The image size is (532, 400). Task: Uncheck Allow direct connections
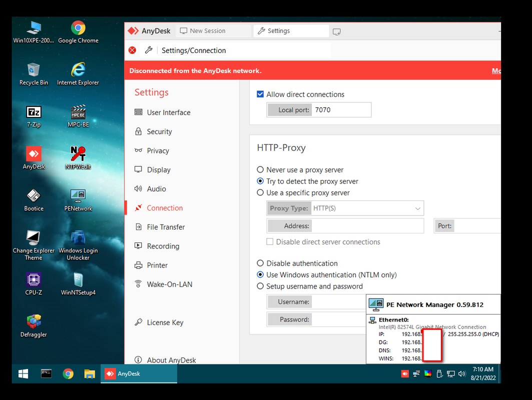(x=260, y=94)
